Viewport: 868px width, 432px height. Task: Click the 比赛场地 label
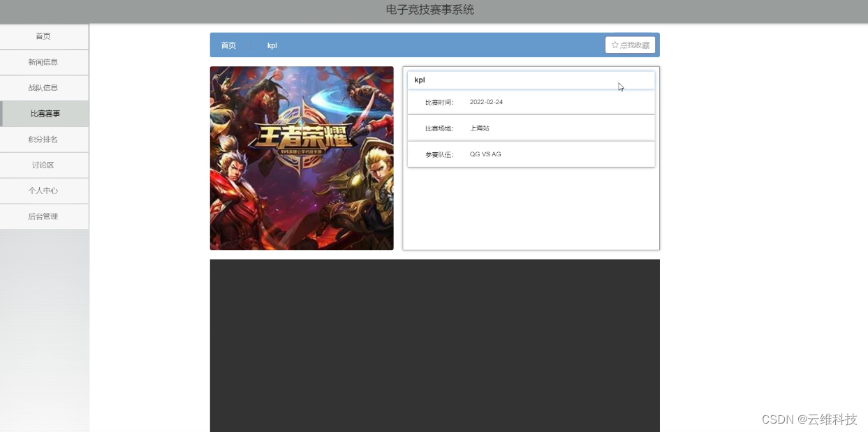coord(439,128)
